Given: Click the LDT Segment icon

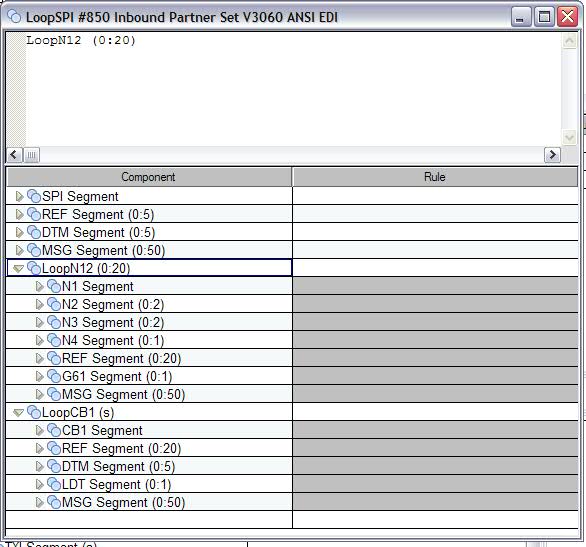Looking at the screenshot, I should tap(54, 484).
